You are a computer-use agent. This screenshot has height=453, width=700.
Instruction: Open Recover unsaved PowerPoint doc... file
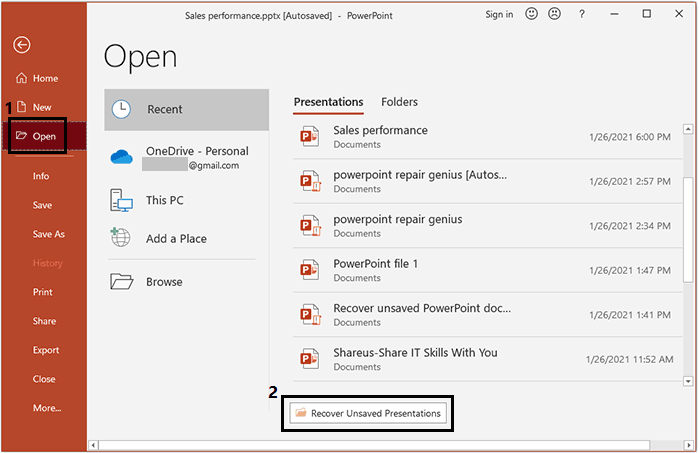(488, 315)
